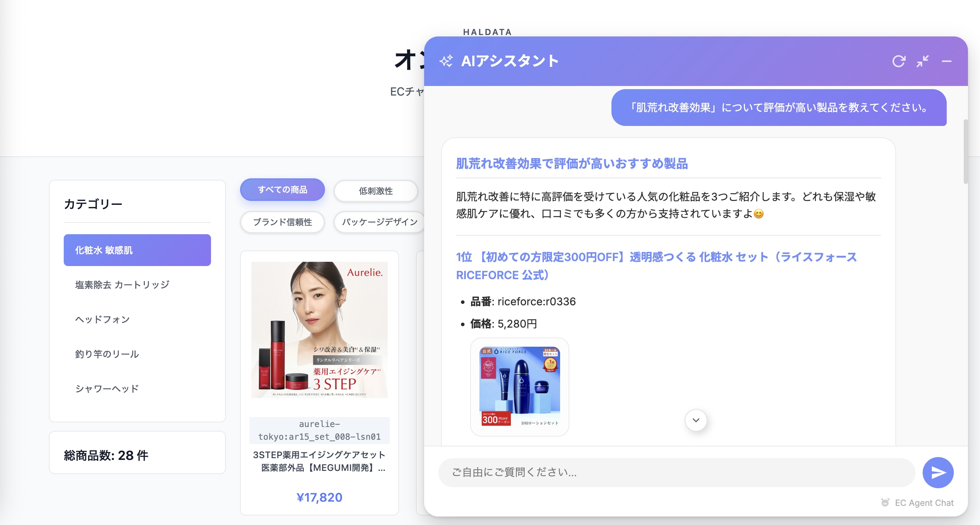
Task: Expand the chat with the down chevron button
Action: 695,420
